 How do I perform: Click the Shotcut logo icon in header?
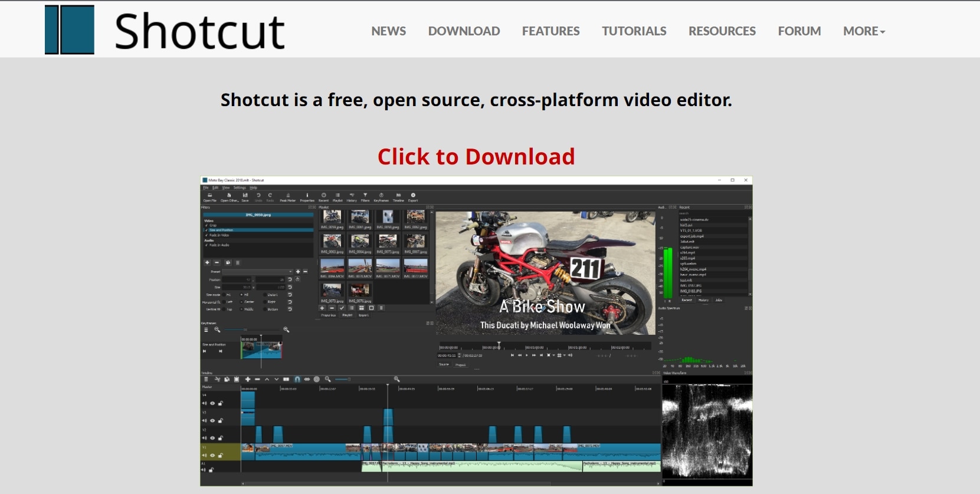tap(70, 29)
